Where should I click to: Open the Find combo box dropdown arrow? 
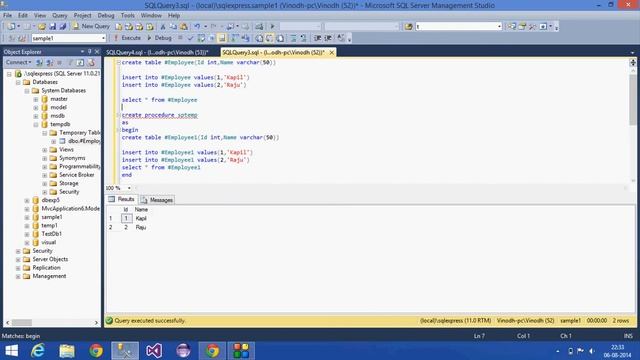click(x=499, y=26)
